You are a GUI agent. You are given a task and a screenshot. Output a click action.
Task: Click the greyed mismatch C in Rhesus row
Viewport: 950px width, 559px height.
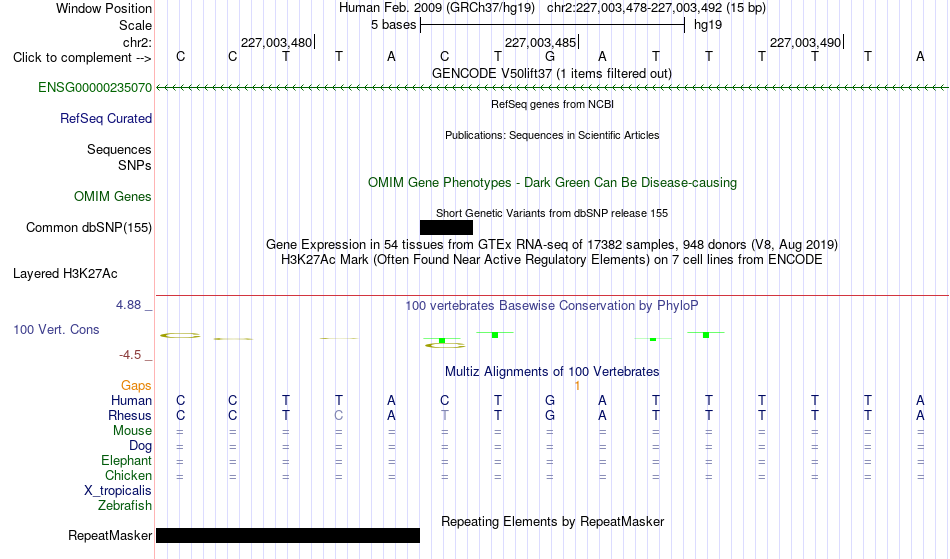pyautogui.click(x=339, y=415)
